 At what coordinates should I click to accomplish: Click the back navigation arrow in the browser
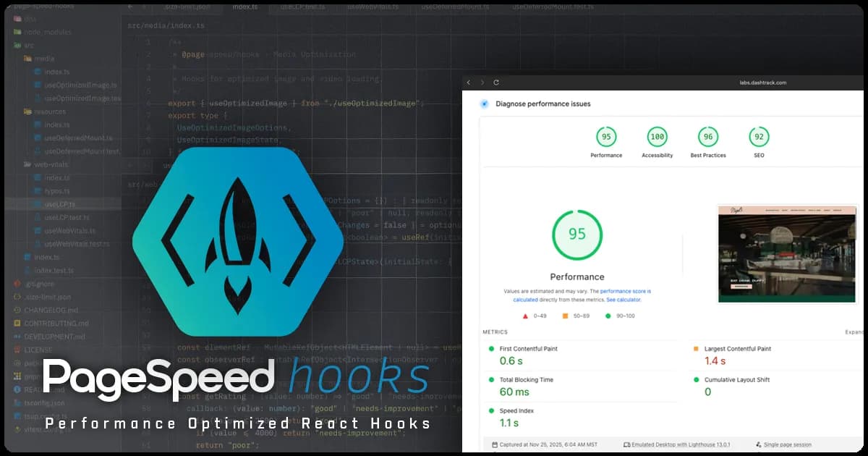tap(469, 83)
